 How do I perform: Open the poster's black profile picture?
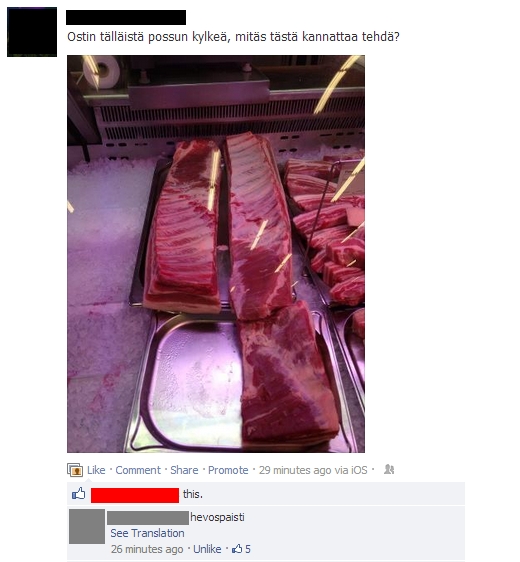click(x=32, y=32)
